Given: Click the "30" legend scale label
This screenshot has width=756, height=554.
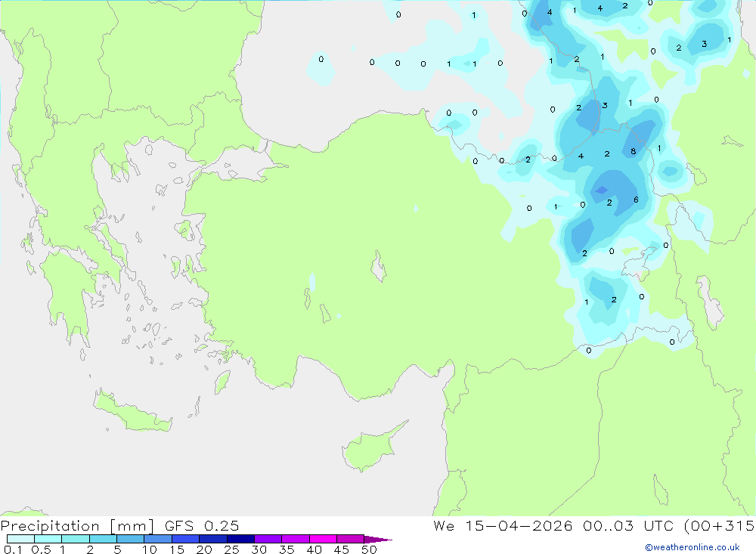Looking at the screenshot, I should [x=259, y=549].
